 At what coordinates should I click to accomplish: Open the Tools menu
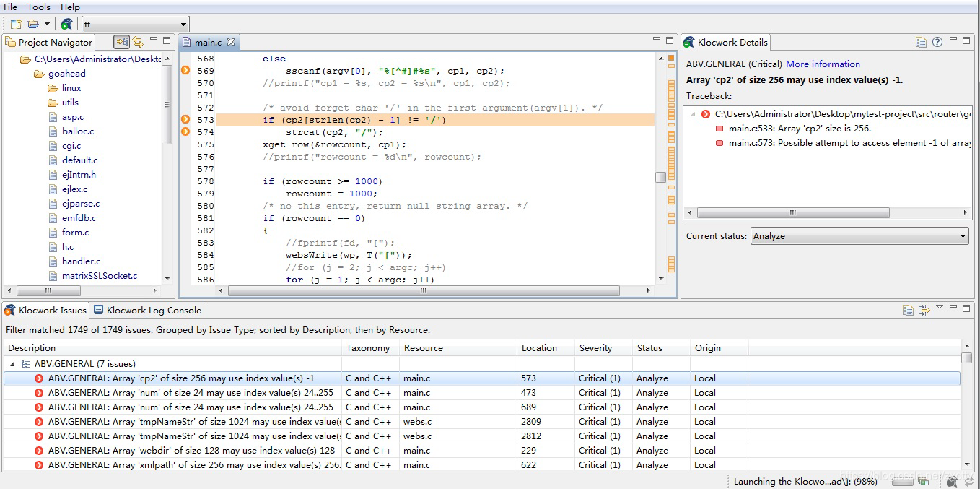(x=39, y=7)
